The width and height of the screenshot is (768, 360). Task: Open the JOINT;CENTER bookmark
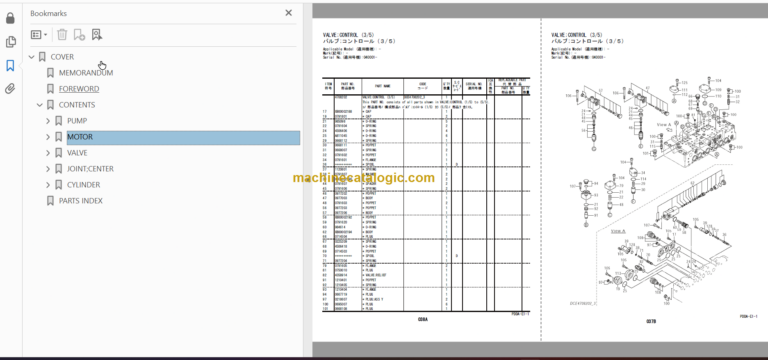pos(90,169)
